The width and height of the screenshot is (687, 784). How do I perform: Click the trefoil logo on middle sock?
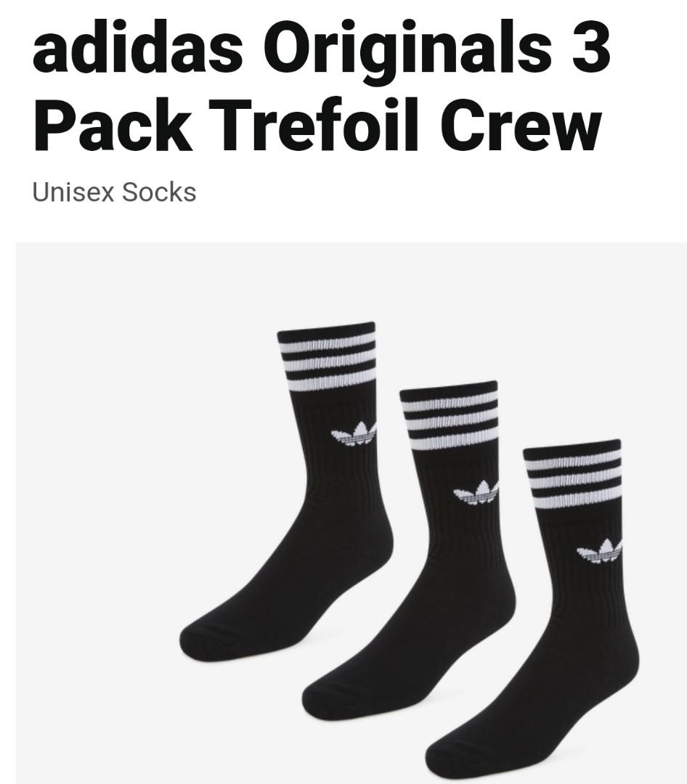476,492
